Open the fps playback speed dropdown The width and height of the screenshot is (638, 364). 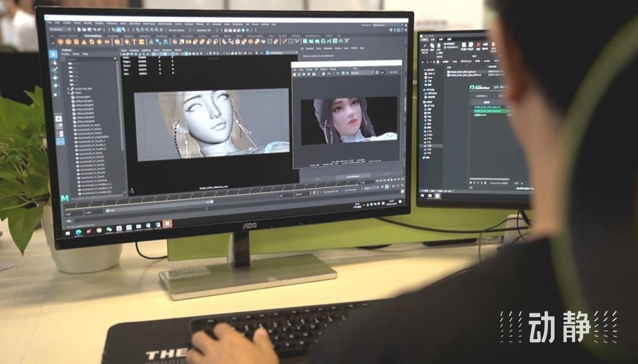[x=371, y=188]
